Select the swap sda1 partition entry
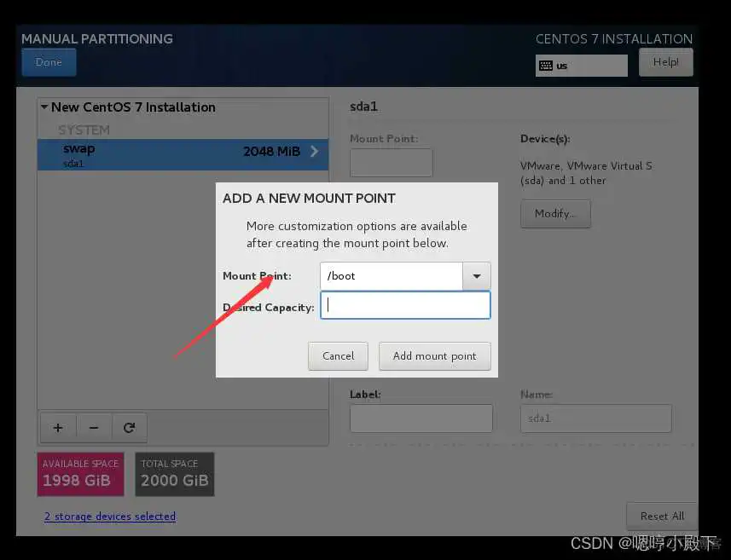The width and height of the screenshot is (731, 560). pyautogui.click(x=171, y=154)
